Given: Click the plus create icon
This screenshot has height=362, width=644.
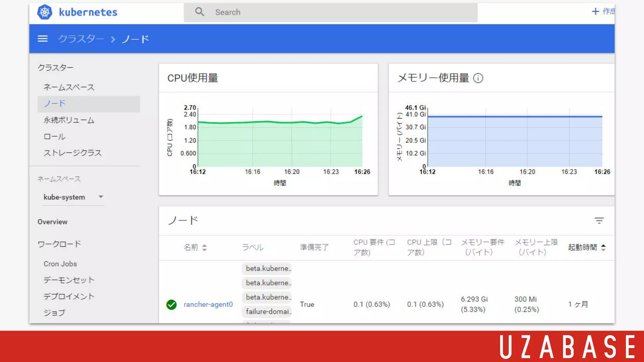Looking at the screenshot, I should pyautogui.click(x=595, y=12).
